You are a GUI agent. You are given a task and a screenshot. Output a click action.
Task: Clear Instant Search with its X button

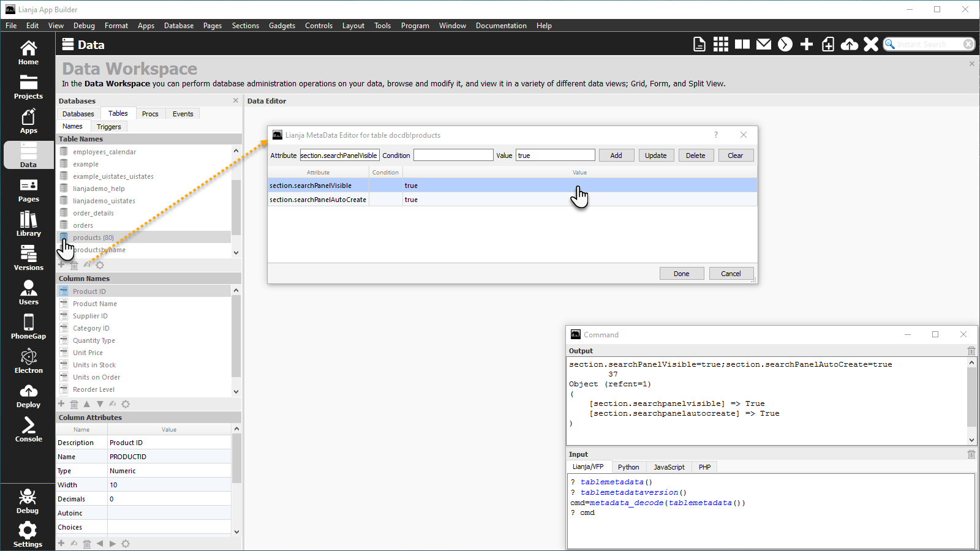click(968, 44)
